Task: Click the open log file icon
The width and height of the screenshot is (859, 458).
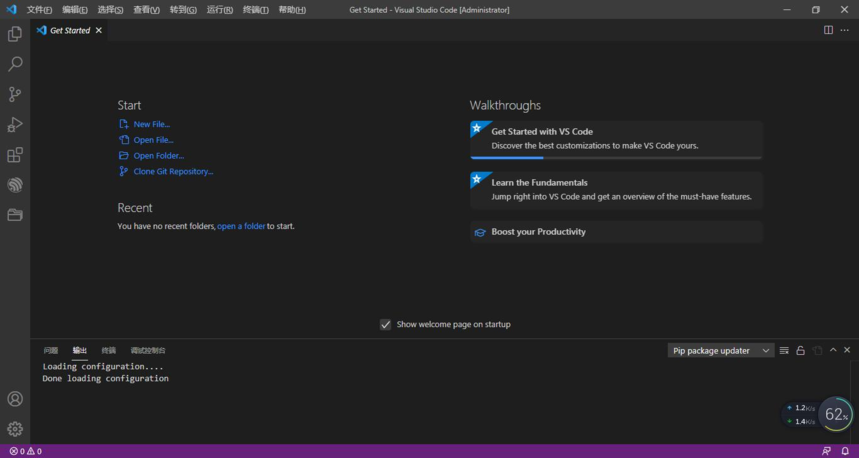Action: [817, 351]
